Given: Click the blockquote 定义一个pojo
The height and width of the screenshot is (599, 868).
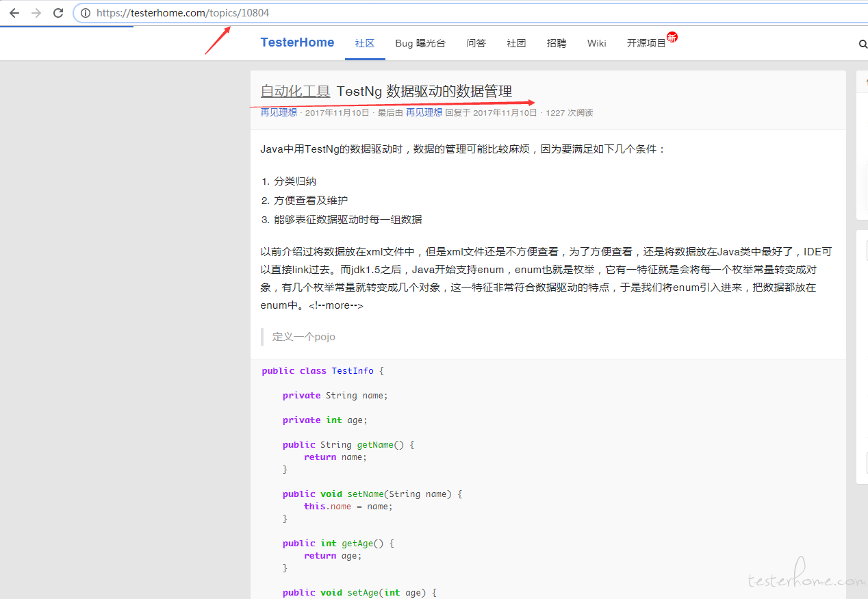Looking at the screenshot, I should click(x=304, y=337).
